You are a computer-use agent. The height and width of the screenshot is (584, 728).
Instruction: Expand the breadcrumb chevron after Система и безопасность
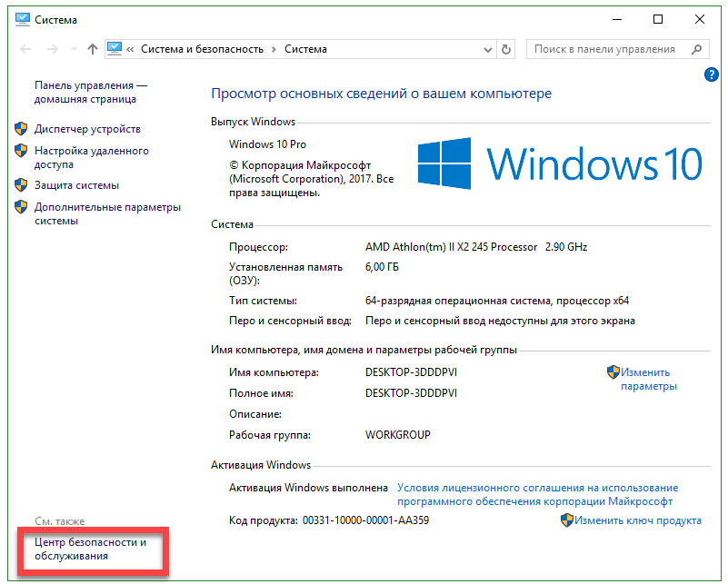[x=274, y=50]
